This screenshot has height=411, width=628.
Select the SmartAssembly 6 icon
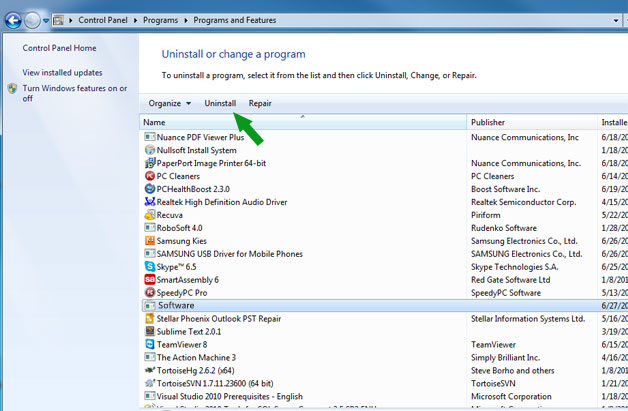[150, 280]
